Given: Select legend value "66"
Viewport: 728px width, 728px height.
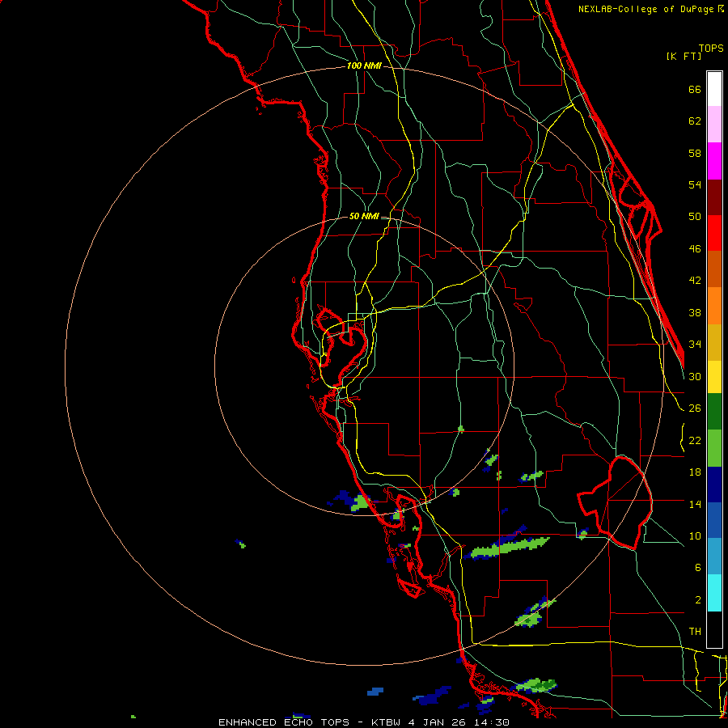Looking at the screenshot, I should 695,90.
